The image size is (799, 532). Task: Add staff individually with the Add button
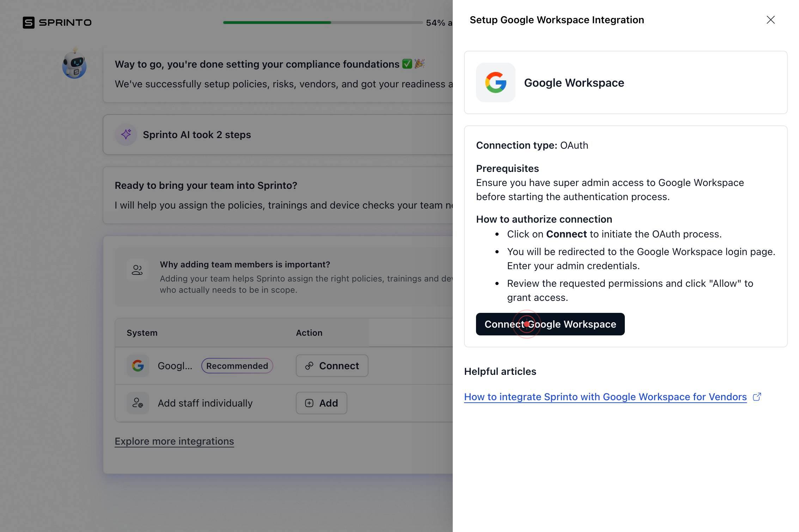321,403
